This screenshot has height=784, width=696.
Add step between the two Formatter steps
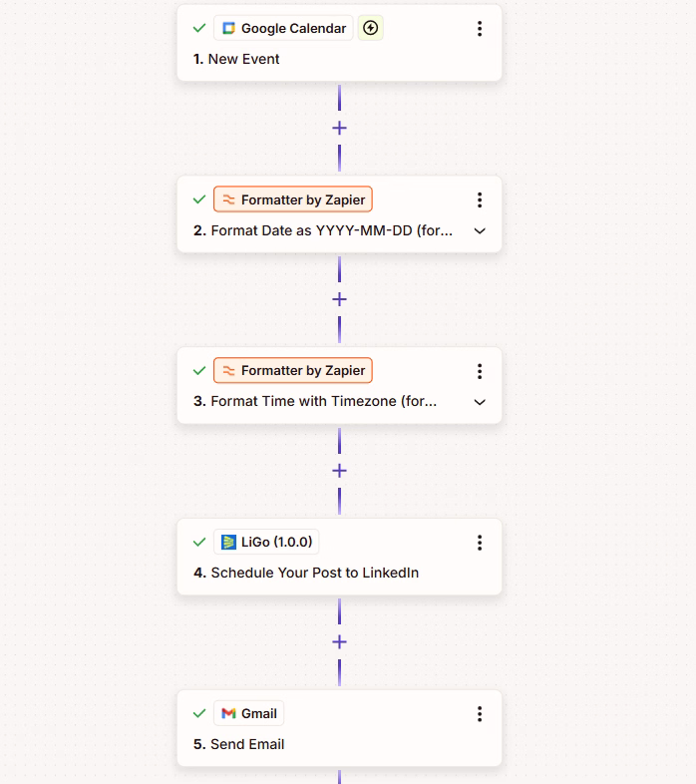point(339,299)
